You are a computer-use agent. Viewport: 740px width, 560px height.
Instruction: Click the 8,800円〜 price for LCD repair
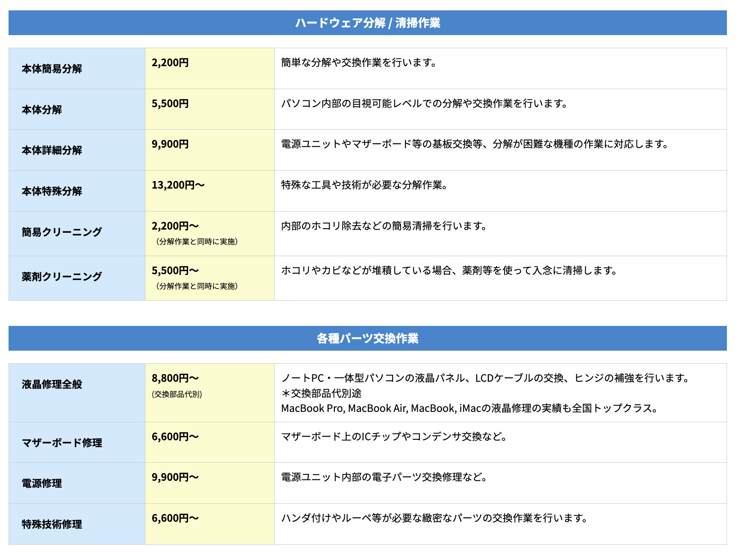click(175, 378)
